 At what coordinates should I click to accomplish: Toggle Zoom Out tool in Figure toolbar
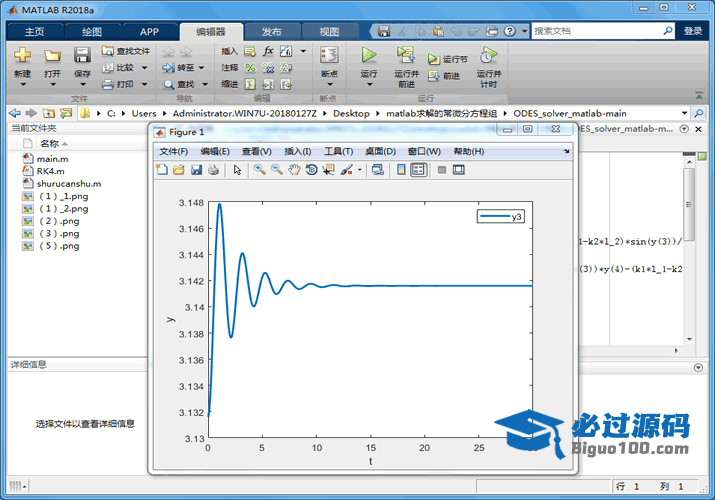pyautogui.click(x=277, y=170)
